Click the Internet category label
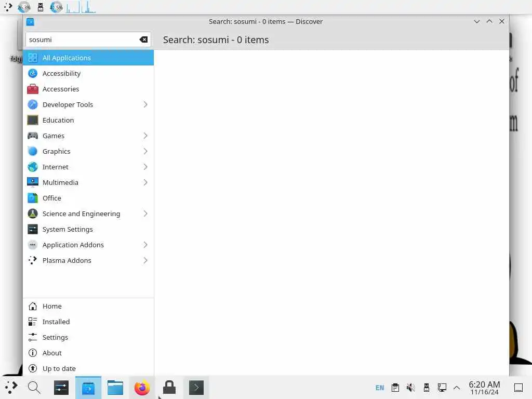This screenshot has width=532, height=399. click(x=55, y=167)
